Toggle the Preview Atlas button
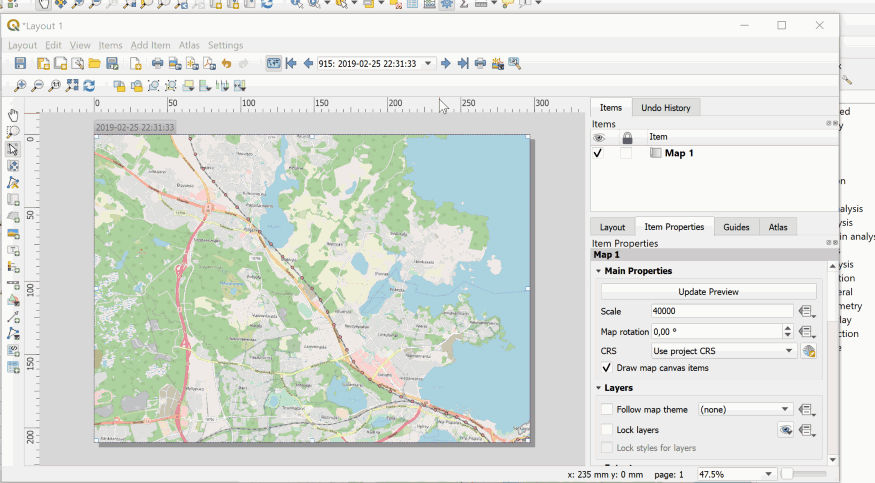 tap(273, 64)
